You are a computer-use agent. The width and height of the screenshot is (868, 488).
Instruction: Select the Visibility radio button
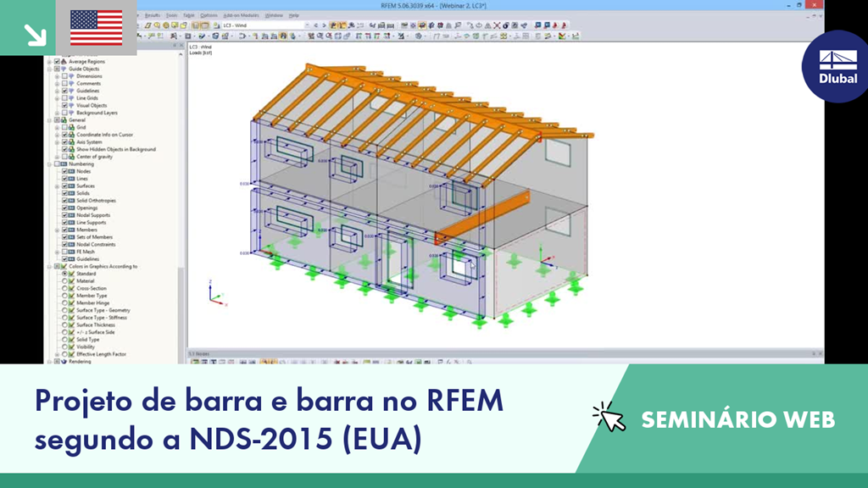tap(64, 347)
